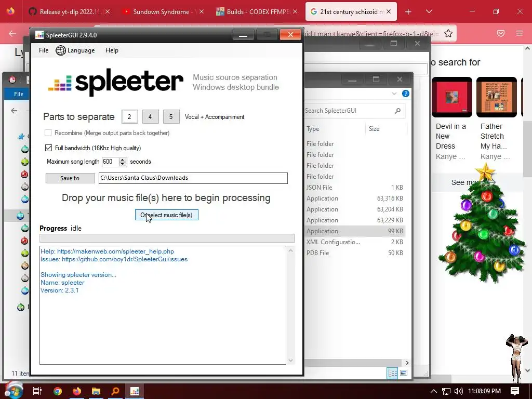The image size is (532, 399).
Task: Switch Explorer to large icons view
Action: tap(403, 373)
